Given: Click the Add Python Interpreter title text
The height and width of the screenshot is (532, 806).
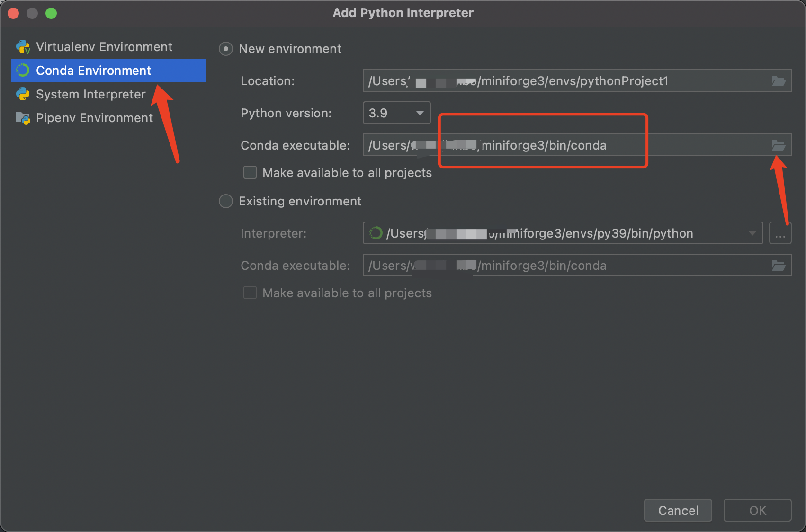Looking at the screenshot, I should (403, 13).
